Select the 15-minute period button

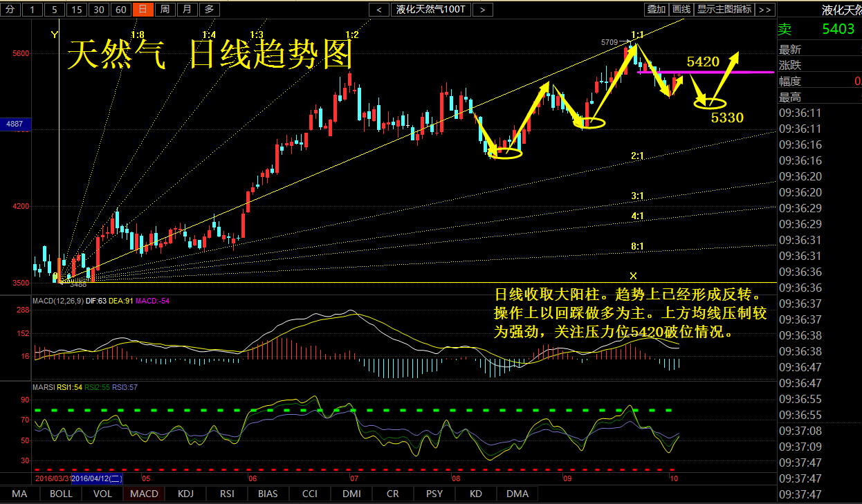tap(77, 9)
